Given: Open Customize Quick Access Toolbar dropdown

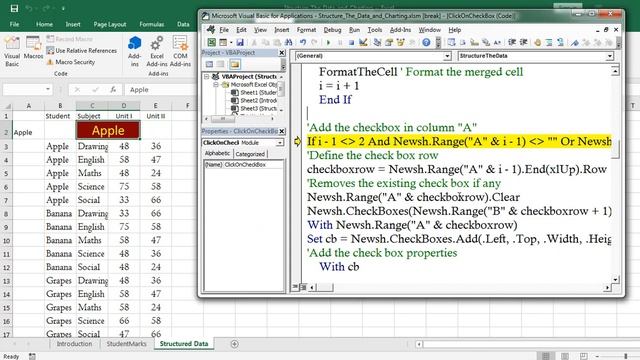Looking at the screenshot, I should coord(64,8).
